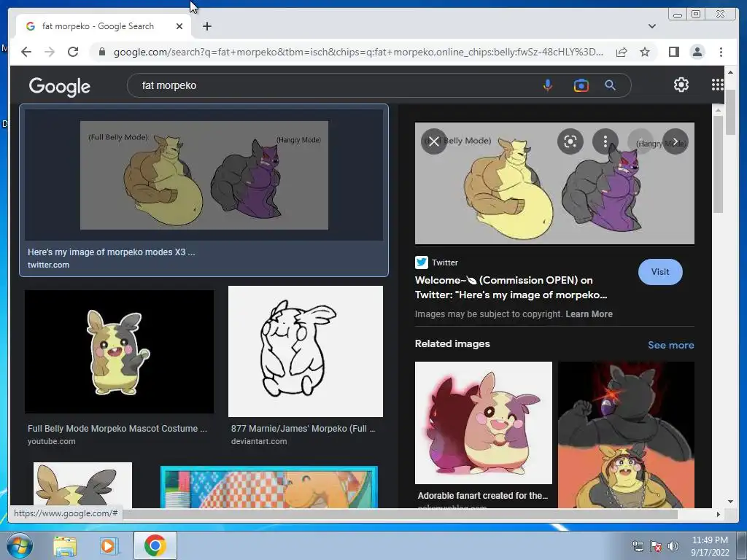Click the horizontal scrollbar right arrow
Screen dimensions: 747x560
[718, 514]
